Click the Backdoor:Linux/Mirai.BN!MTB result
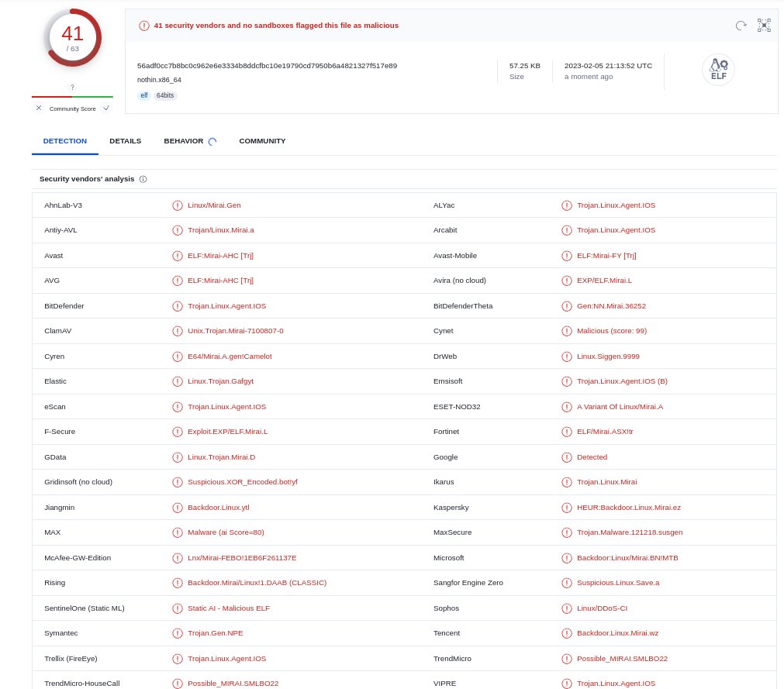Image resolution: width=784 pixels, height=689 pixels. pos(627,558)
